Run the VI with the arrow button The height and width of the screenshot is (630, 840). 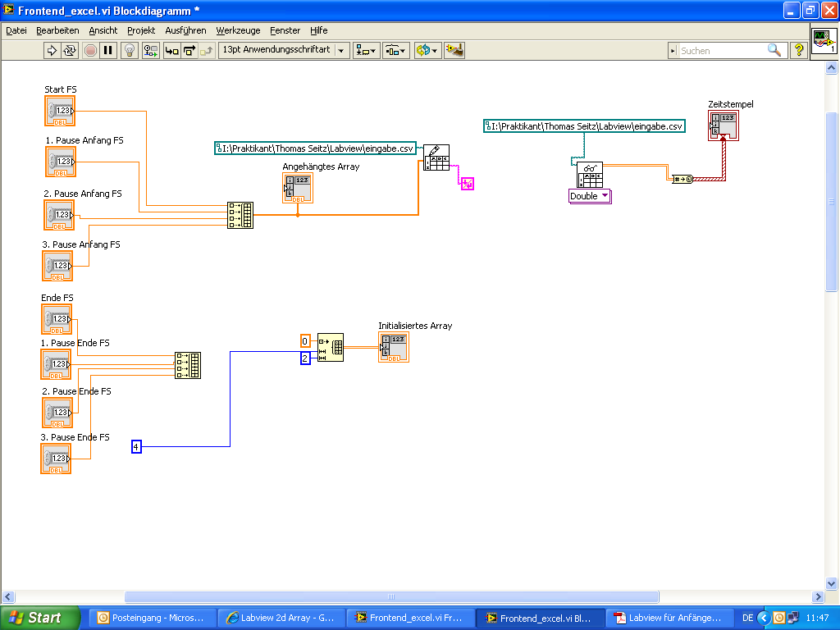[52, 50]
